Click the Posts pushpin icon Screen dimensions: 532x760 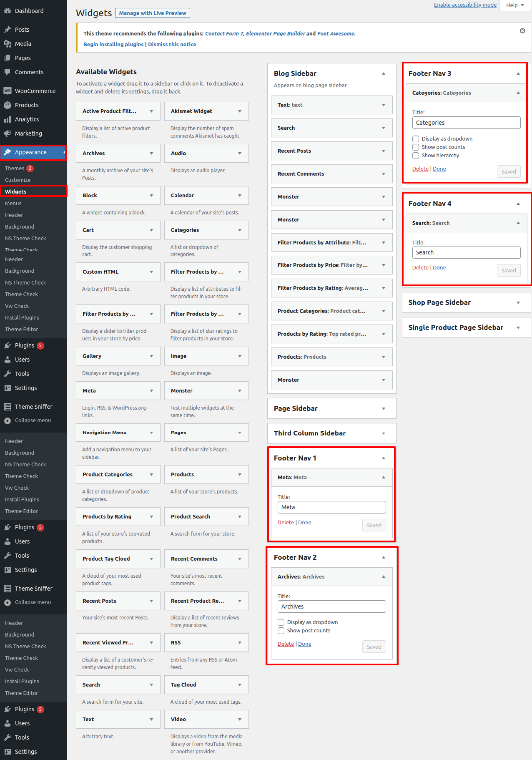click(8, 30)
